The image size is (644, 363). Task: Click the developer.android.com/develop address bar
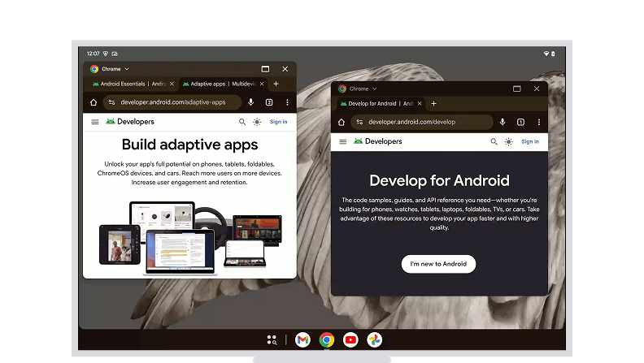pyautogui.click(x=423, y=122)
